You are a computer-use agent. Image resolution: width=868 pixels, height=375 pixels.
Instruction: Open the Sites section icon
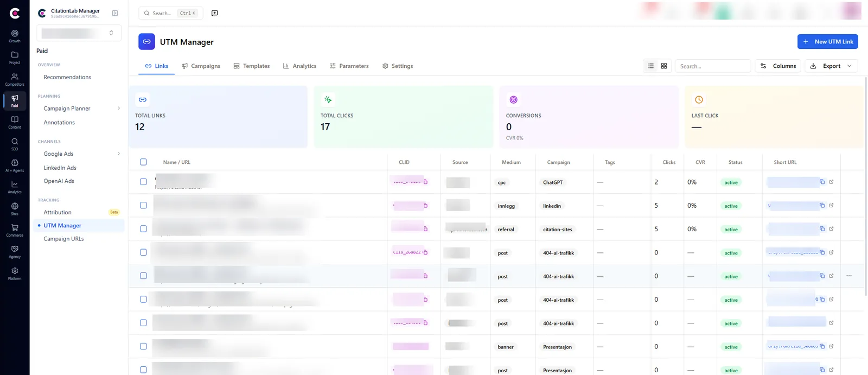coord(15,209)
